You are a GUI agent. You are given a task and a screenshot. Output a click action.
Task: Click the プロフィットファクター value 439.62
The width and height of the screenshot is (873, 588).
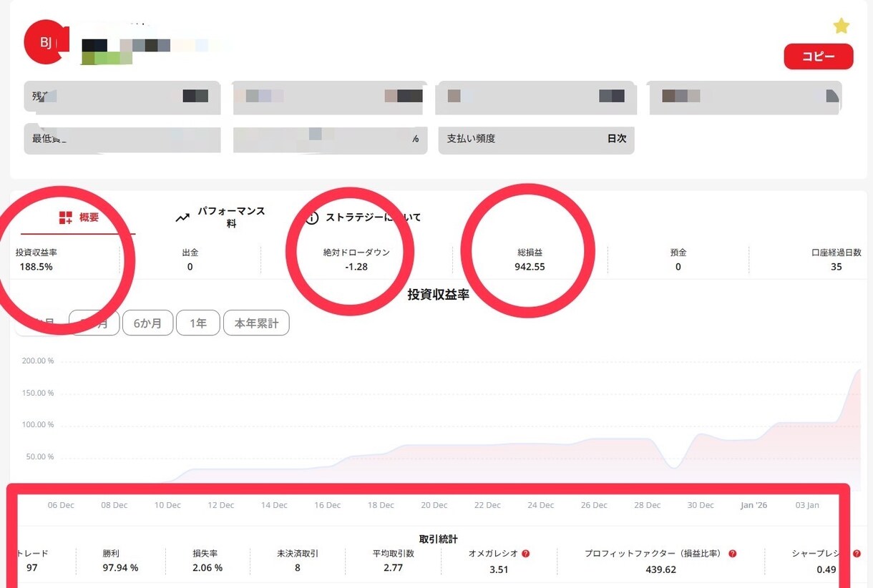(x=660, y=569)
